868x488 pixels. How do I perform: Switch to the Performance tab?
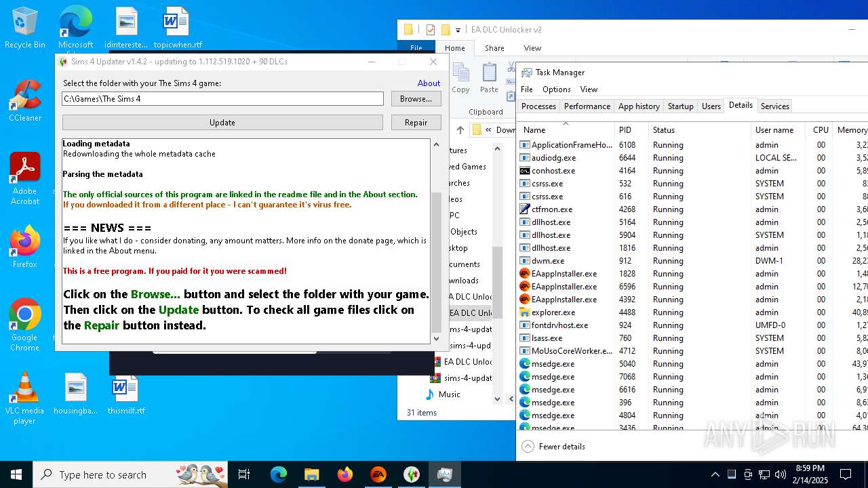click(x=587, y=106)
